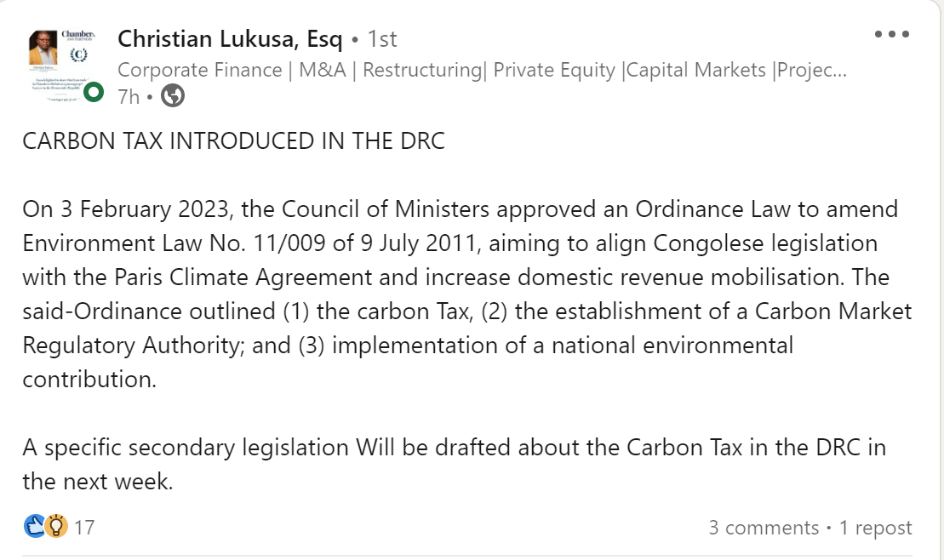Click the Chambers logo in profile image
Viewport: 944px width, 560px height.
point(78,36)
